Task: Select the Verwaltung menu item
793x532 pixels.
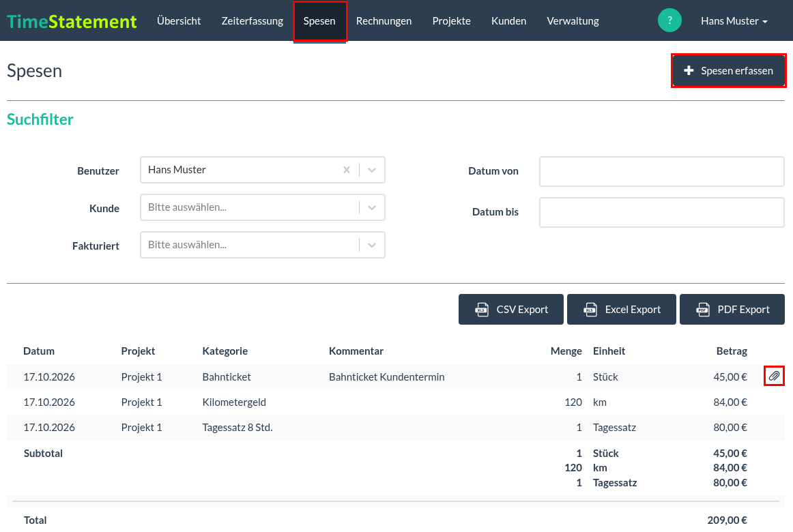Action: [573, 20]
